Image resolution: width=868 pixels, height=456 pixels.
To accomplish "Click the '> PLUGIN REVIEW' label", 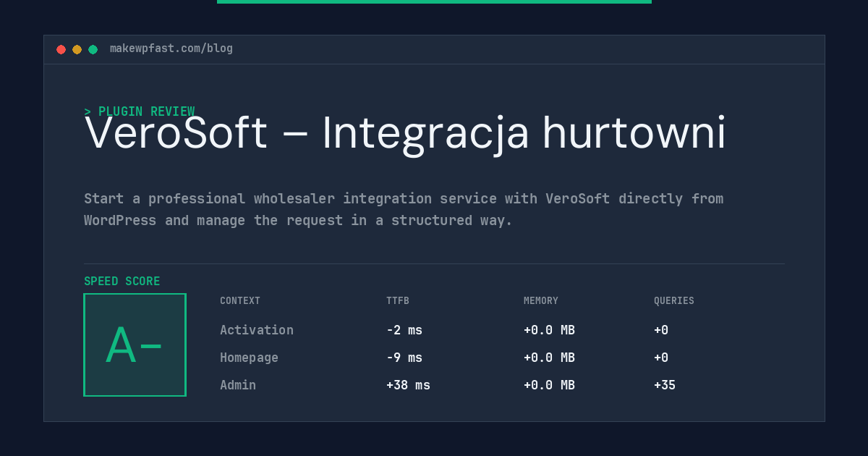I will 140,111.
